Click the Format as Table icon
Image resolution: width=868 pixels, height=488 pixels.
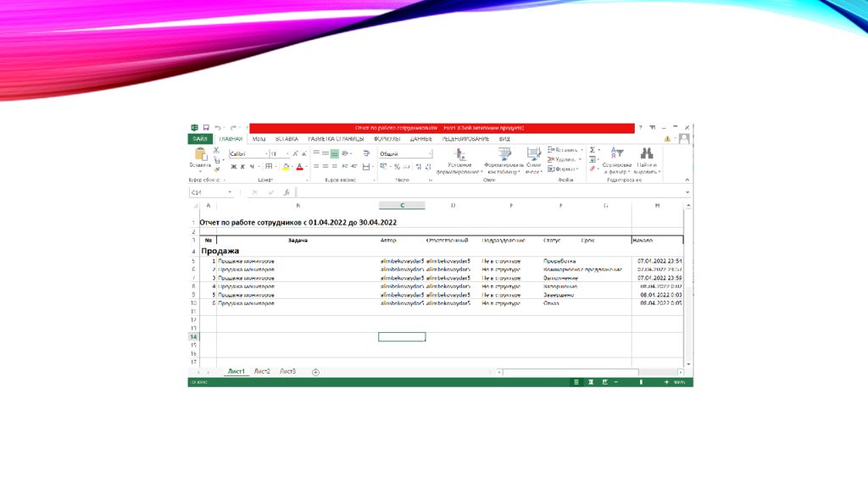coord(504,154)
